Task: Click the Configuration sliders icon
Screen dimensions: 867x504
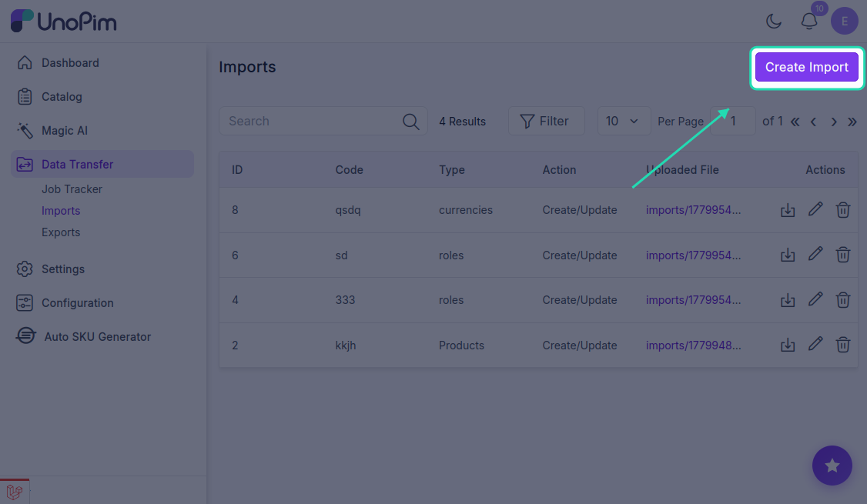Action: tap(25, 302)
